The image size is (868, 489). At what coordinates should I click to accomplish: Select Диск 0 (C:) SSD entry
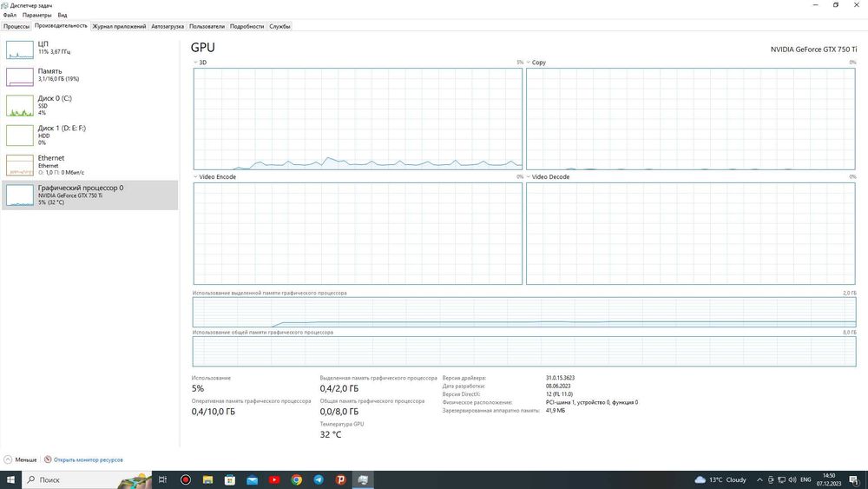tap(89, 105)
